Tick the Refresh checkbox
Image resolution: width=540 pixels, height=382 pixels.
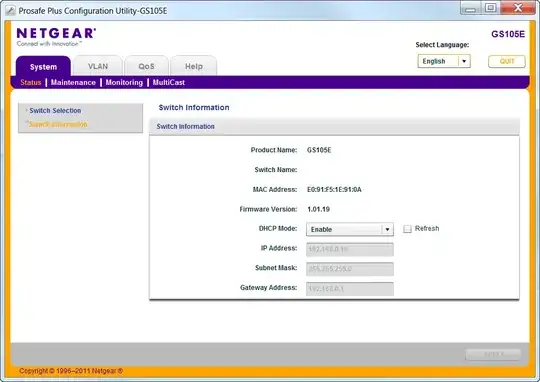(407, 229)
